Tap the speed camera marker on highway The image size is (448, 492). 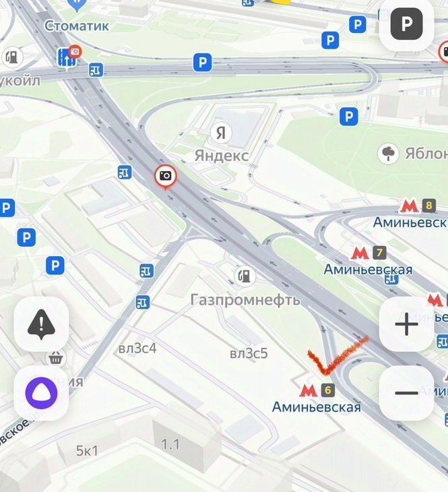coord(166,177)
